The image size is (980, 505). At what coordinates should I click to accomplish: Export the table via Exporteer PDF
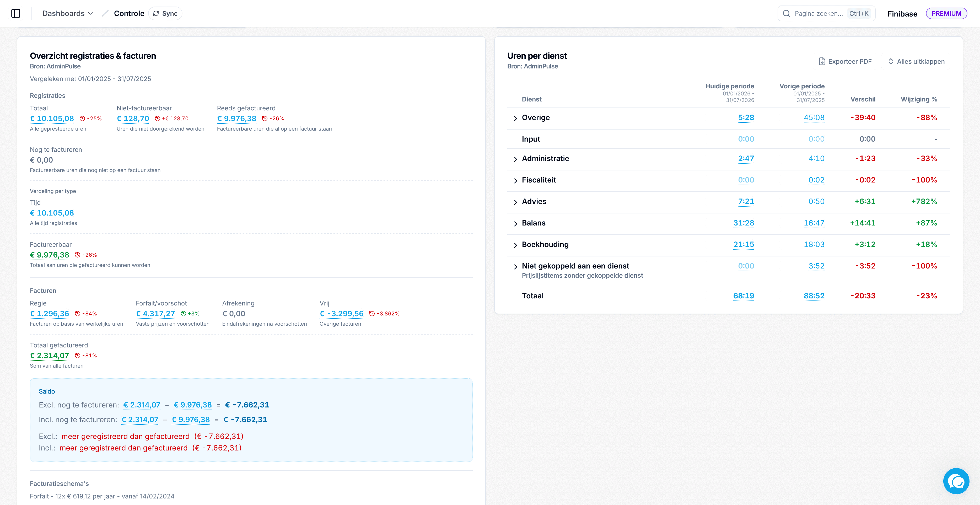tap(845, 61)
